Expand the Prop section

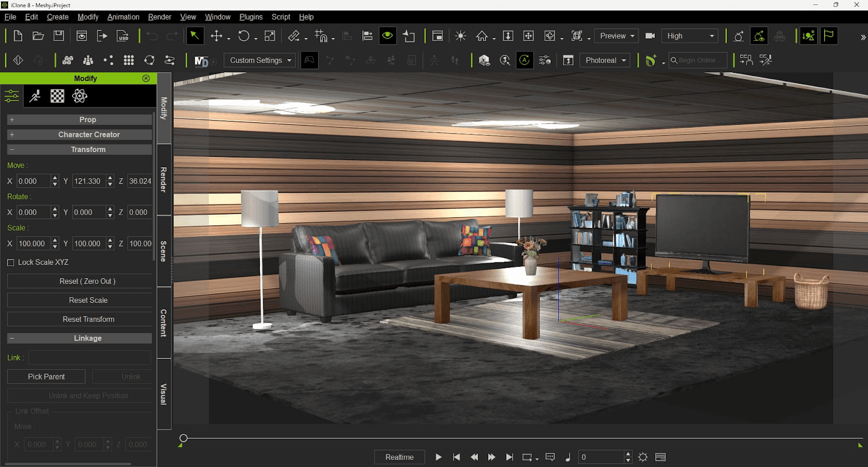(x=80, y=119)
